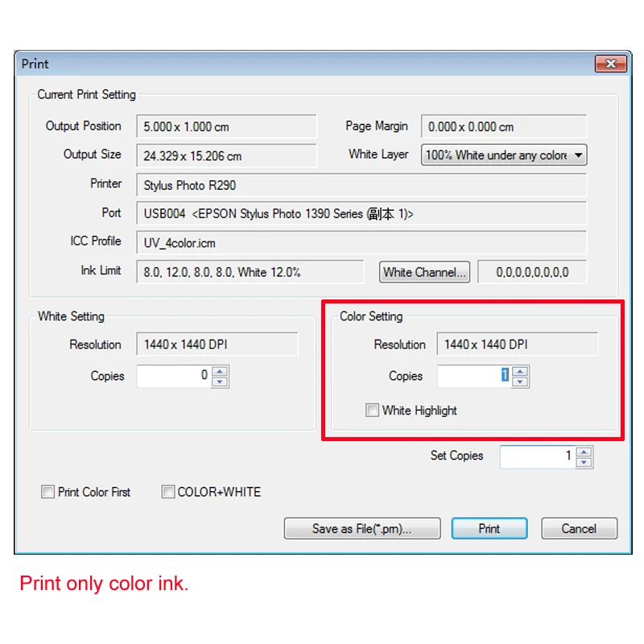This screenshot has width=644, height=644.
Task: Enable the Print Color First checkbox
Action: (47, 492)
